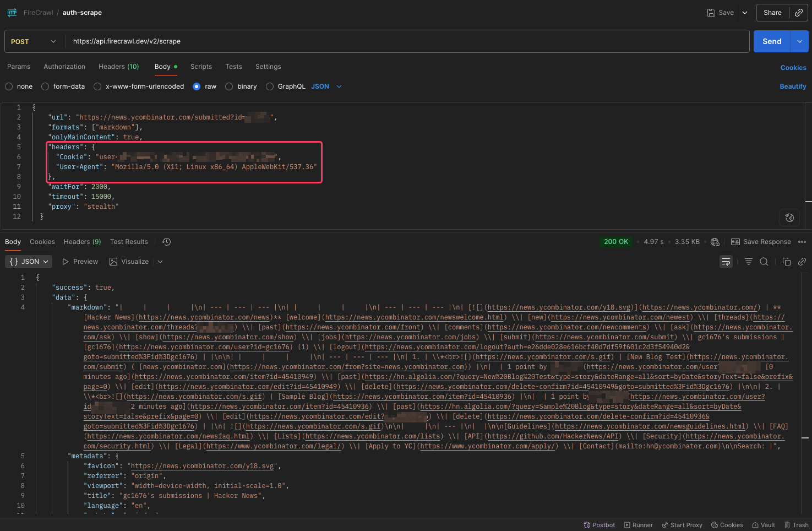812x531 pixels.
Task: Click the request URL input field
Action: tap(407, 41)
